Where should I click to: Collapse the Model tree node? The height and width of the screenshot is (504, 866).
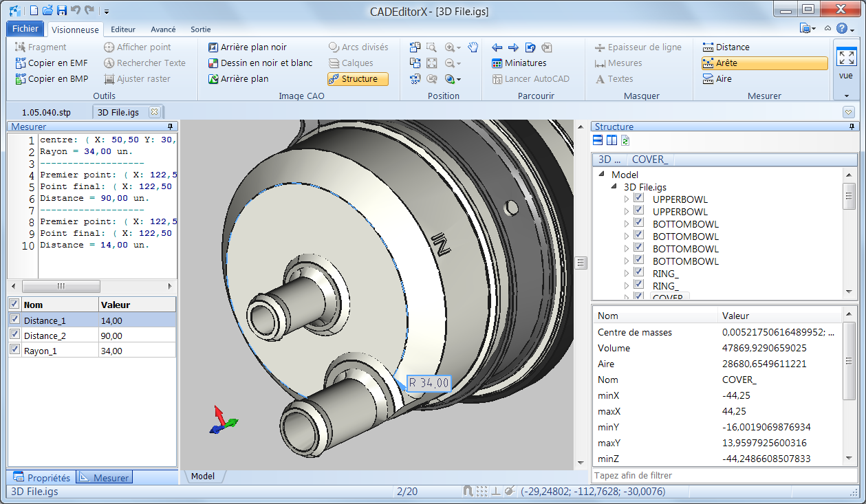(x=602, y=175)
